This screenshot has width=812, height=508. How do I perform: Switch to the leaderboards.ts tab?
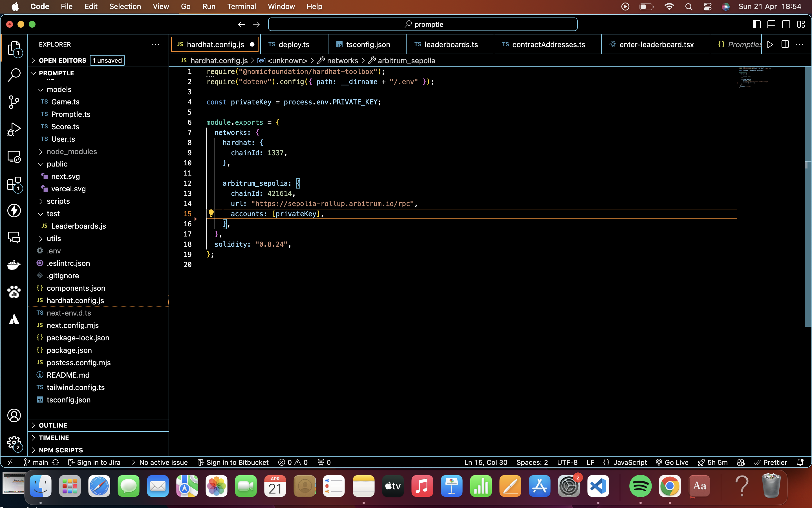(450, 44)
